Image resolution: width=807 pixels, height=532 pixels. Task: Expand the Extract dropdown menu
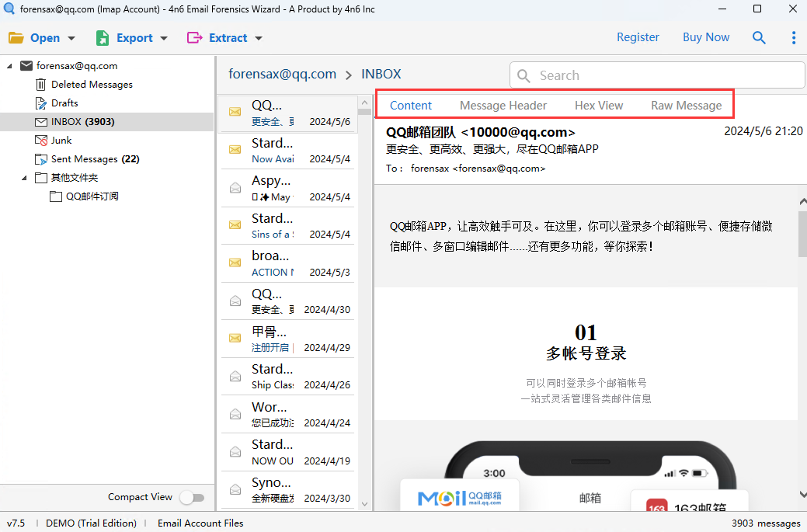point(225,37)
